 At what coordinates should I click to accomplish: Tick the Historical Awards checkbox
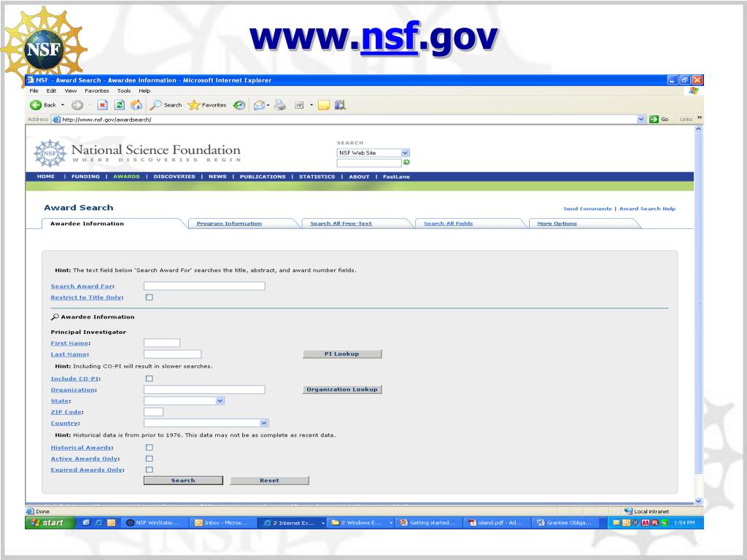click(x=149, y=448)
